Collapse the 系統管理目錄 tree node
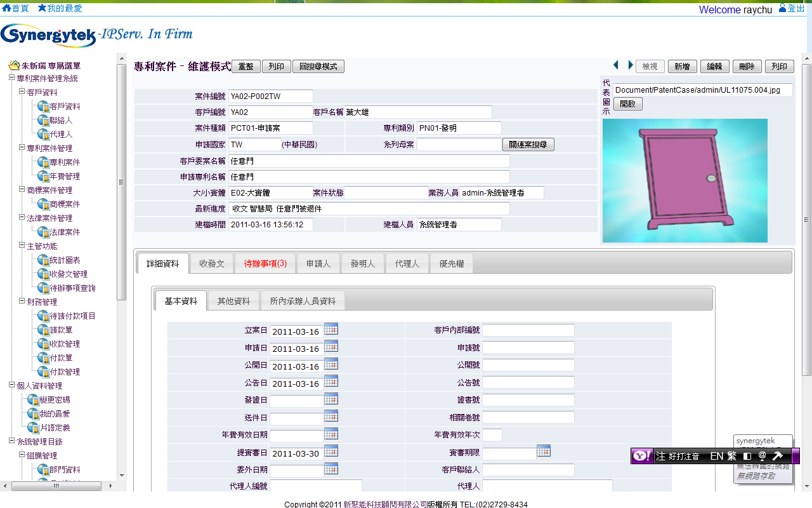Screen dimensions: 812x508 tap(11, 441)
